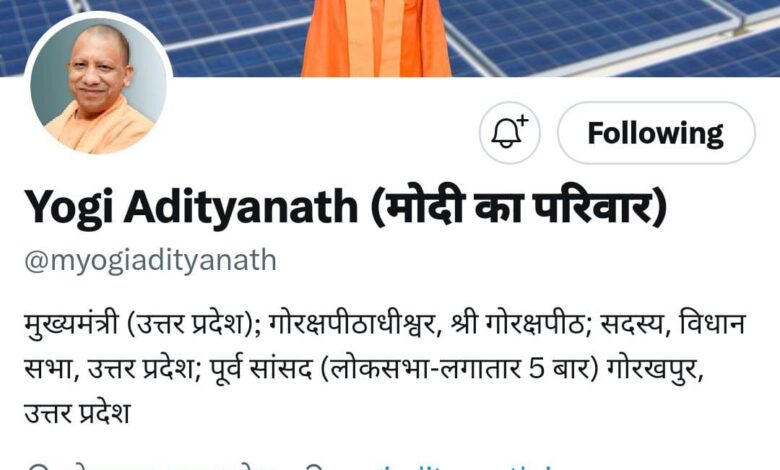
Task: Click the plus sign on notification bell
Action: tap(522, 120)
